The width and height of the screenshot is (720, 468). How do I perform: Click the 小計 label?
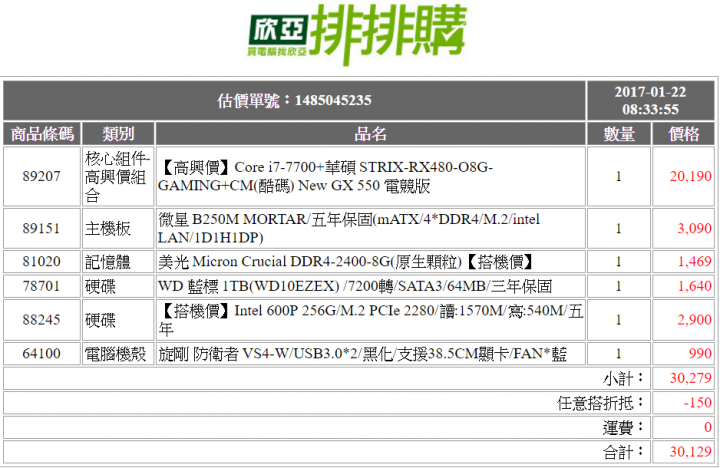[x=623, y=378]
